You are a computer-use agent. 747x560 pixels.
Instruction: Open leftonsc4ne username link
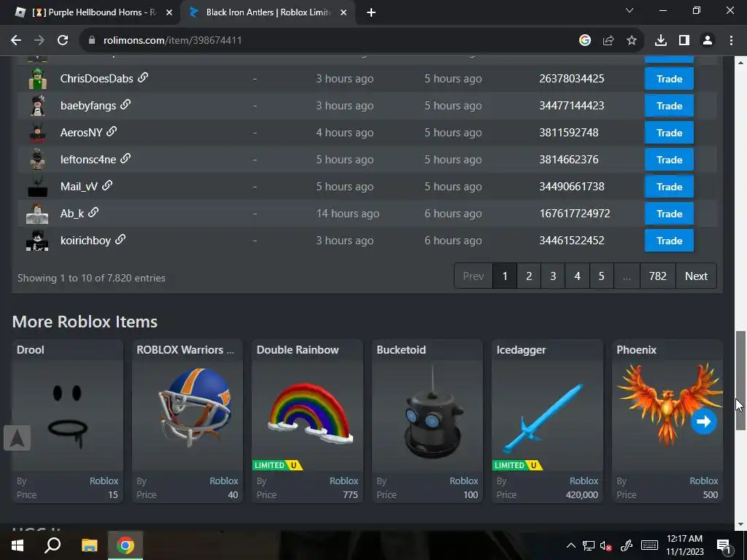[88, 160]
